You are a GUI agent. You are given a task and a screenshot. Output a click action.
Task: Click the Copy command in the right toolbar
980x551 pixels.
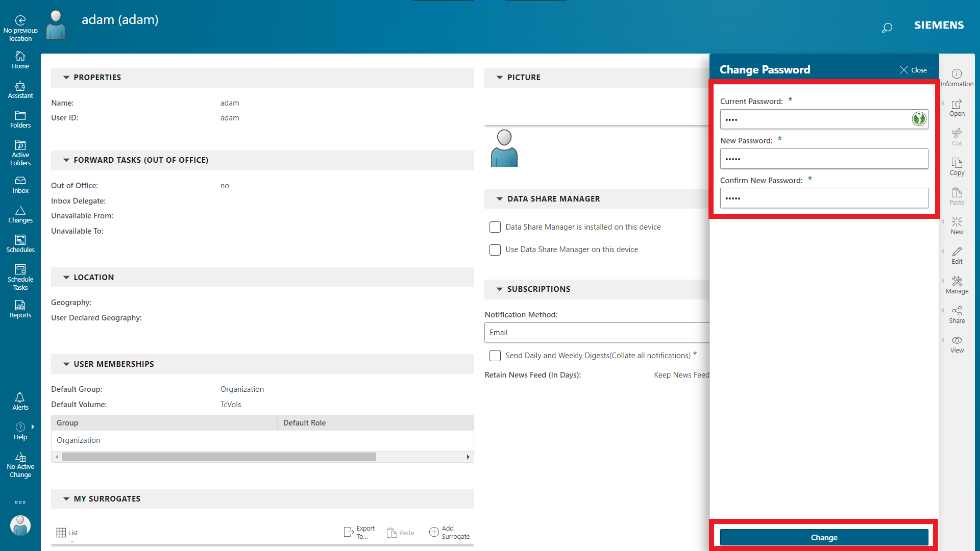coord(957,167)
